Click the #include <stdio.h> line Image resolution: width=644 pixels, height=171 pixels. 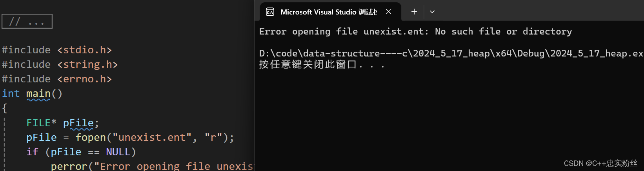coord(57,50)
